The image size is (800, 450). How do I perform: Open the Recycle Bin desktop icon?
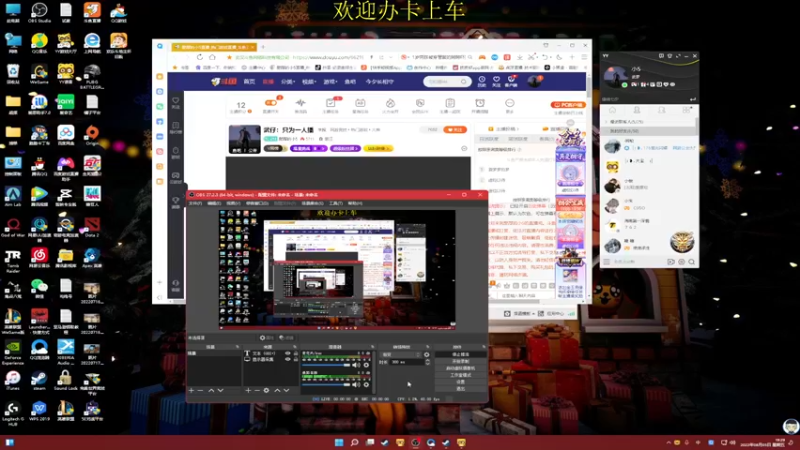(x=13, y=73)
